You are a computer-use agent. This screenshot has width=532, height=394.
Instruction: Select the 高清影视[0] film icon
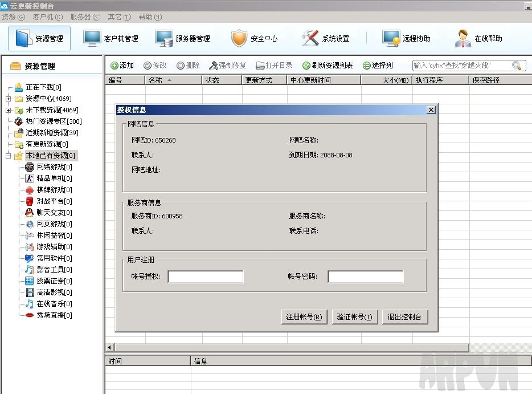(x=30, y=293)
